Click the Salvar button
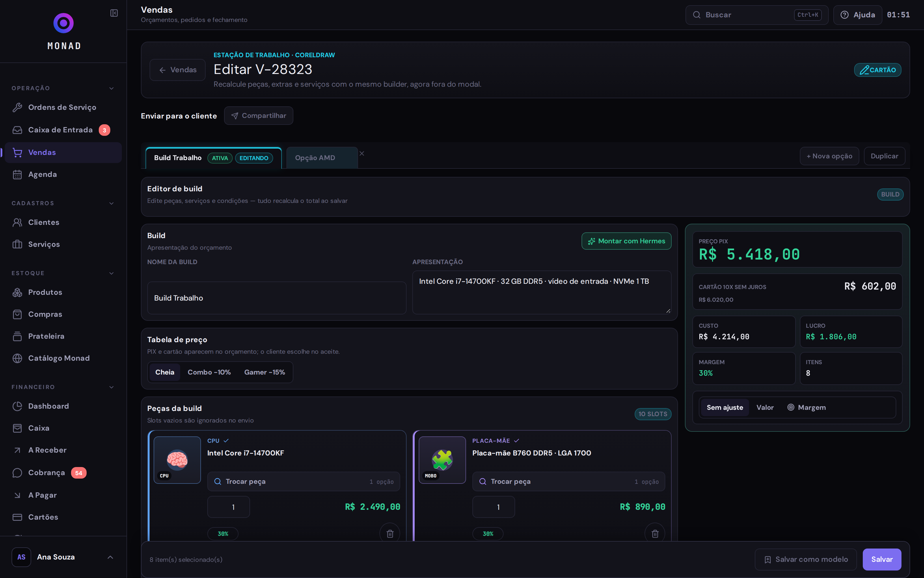The image size is (924, 578). tap(882, 560)
